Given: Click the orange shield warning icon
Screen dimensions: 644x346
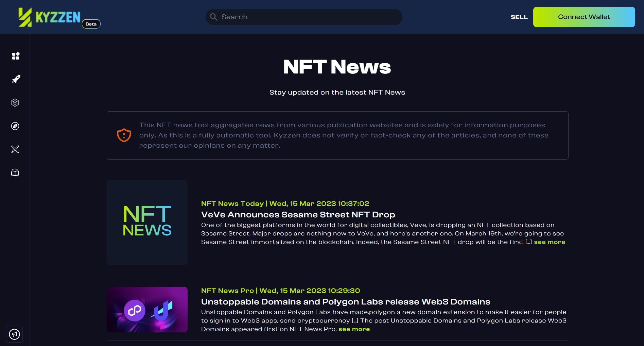Looking at the screenshot, I should tap(124, 135).
